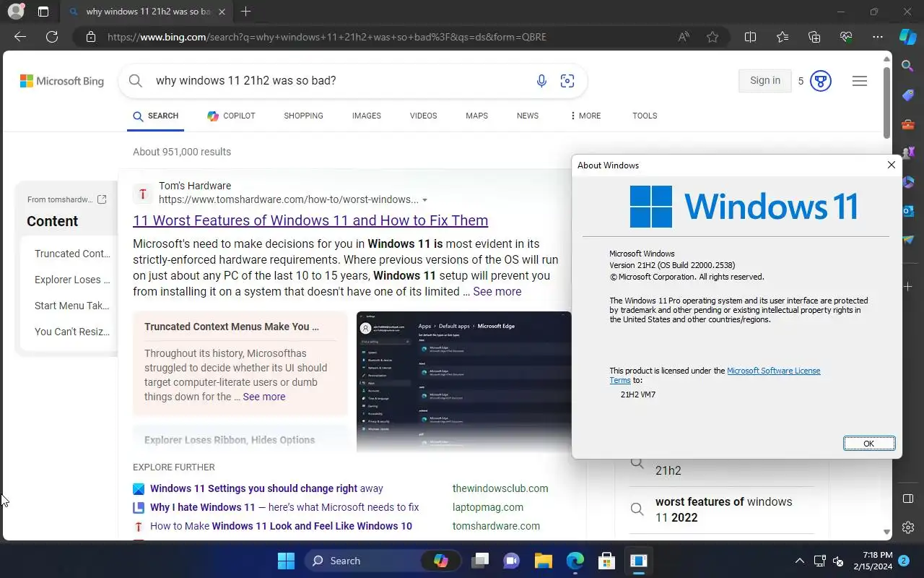Open 'Windows 11 Settings you should change' link
The image size is (924, 578).
coord(266,488)
